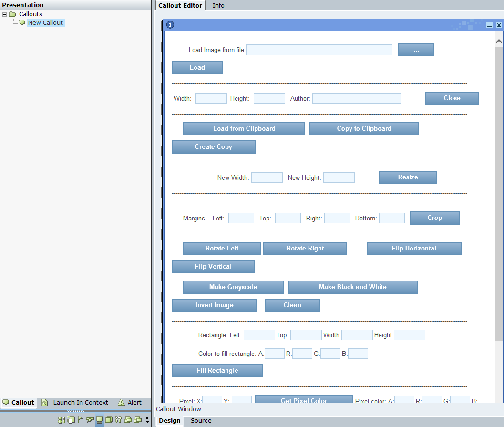The image size is (504, 427).
Task: Click the vertical scrollbar in callout editor
Action: coord(499,191)
